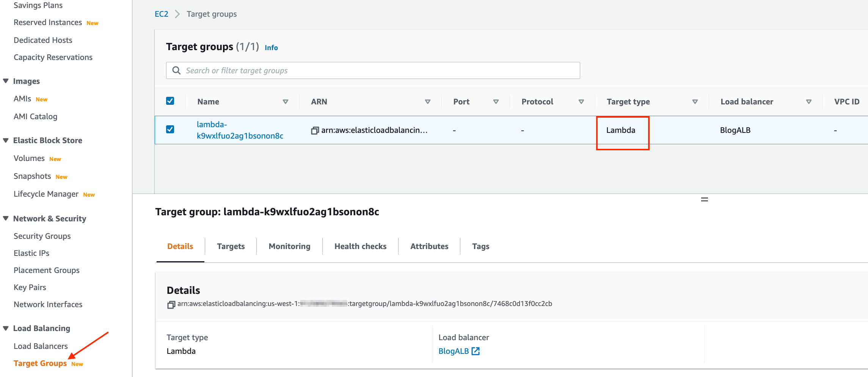Open Placement Groups in the sidebar
Screen dimensions: 868x377
pyautogui.click(x=47, y=270)
